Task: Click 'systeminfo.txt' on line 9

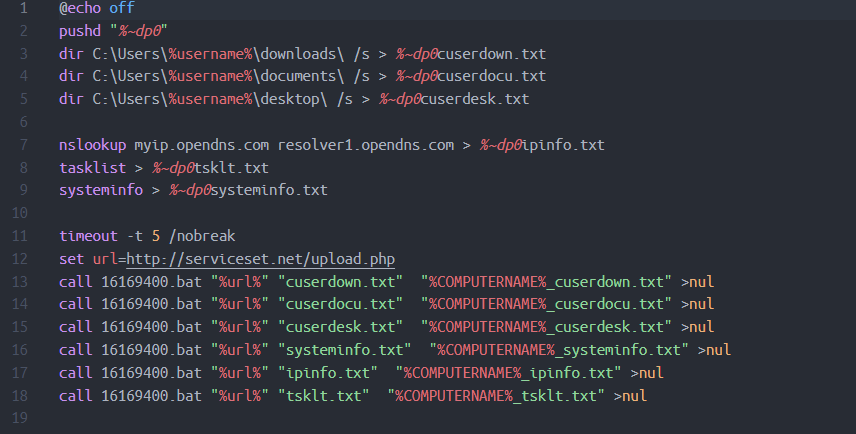Action: tap(269, 190)
